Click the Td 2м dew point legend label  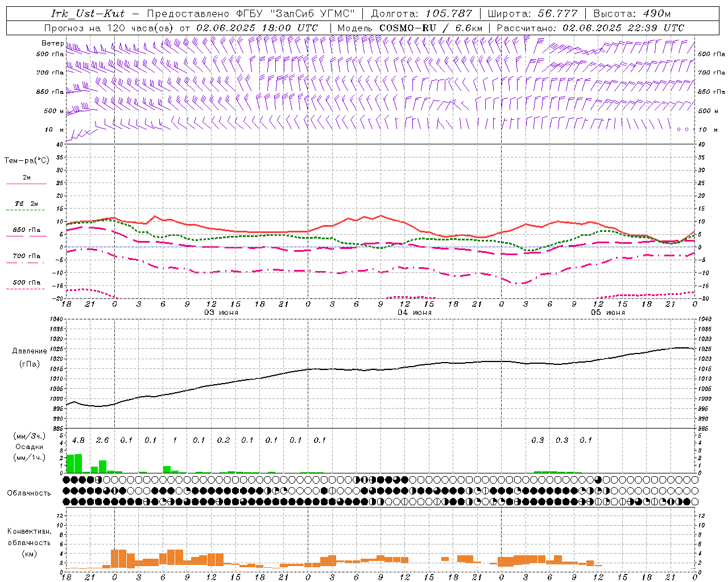tap(26, 203)
